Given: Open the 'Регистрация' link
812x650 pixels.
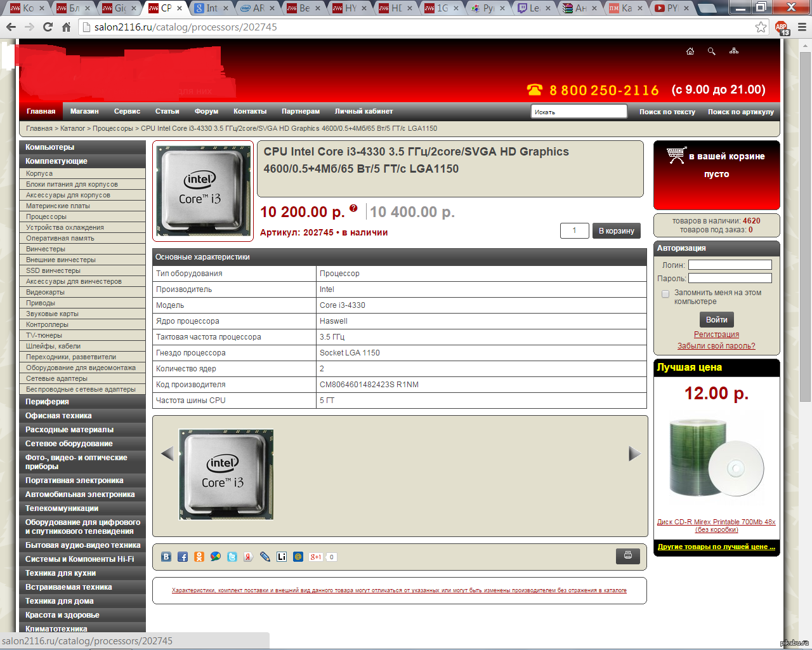Looking at the screenshot, I should point(716,335).
